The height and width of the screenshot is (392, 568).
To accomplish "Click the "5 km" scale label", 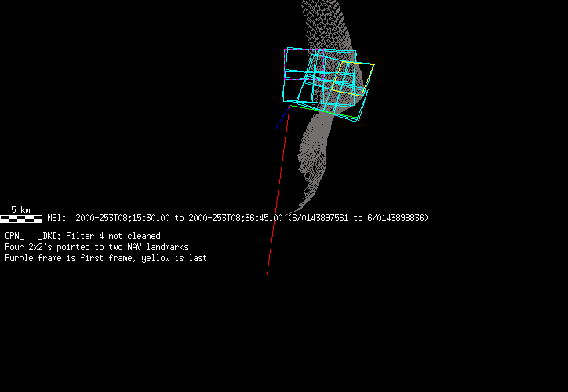I will [x=20, y=210].
